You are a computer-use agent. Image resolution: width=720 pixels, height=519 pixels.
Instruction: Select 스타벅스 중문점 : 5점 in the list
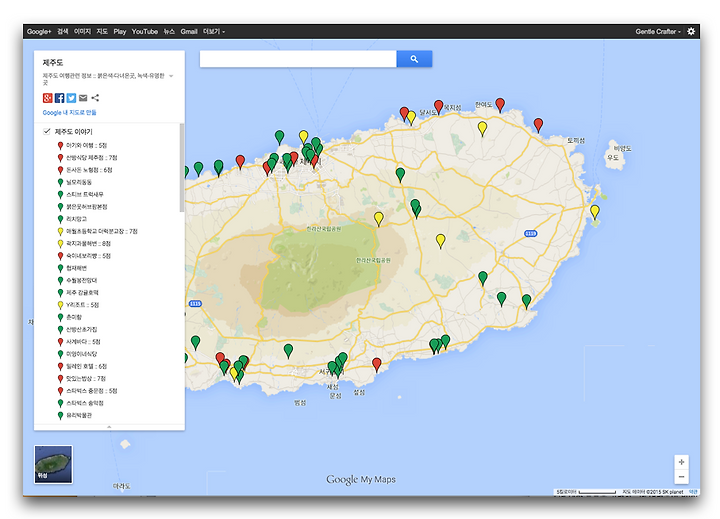[91, 391]
